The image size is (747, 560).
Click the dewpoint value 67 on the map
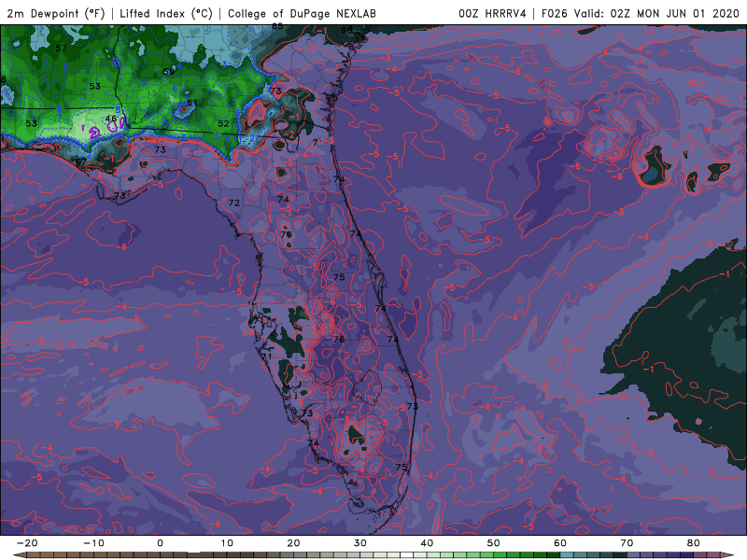point(81,161)
